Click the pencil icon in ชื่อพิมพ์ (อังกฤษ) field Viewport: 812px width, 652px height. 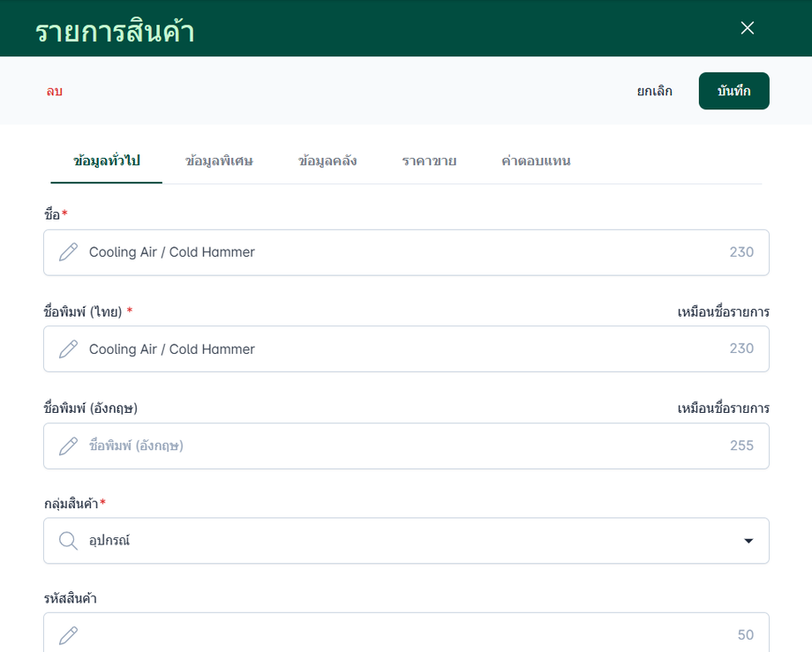(68, 446)
